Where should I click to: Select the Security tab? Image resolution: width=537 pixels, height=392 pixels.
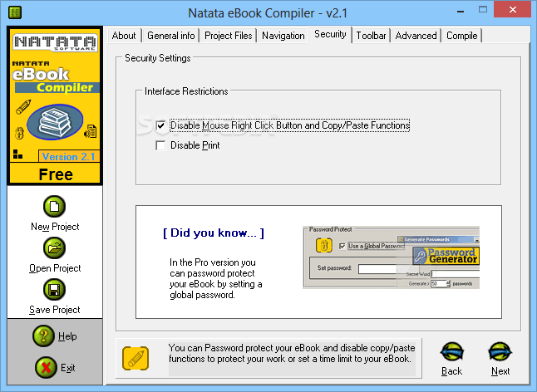(330, 34)
